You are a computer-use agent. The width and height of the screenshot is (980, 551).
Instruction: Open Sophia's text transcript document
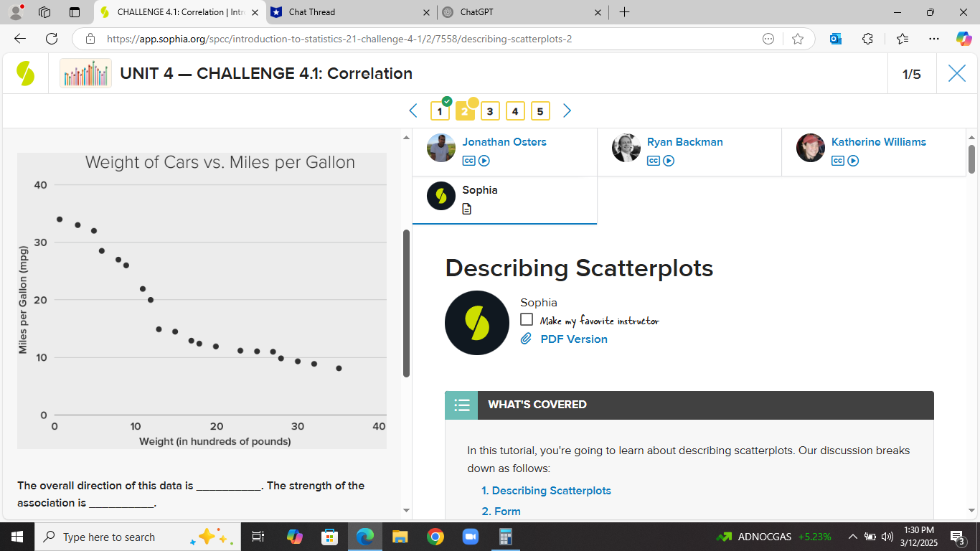coord(467,209)
